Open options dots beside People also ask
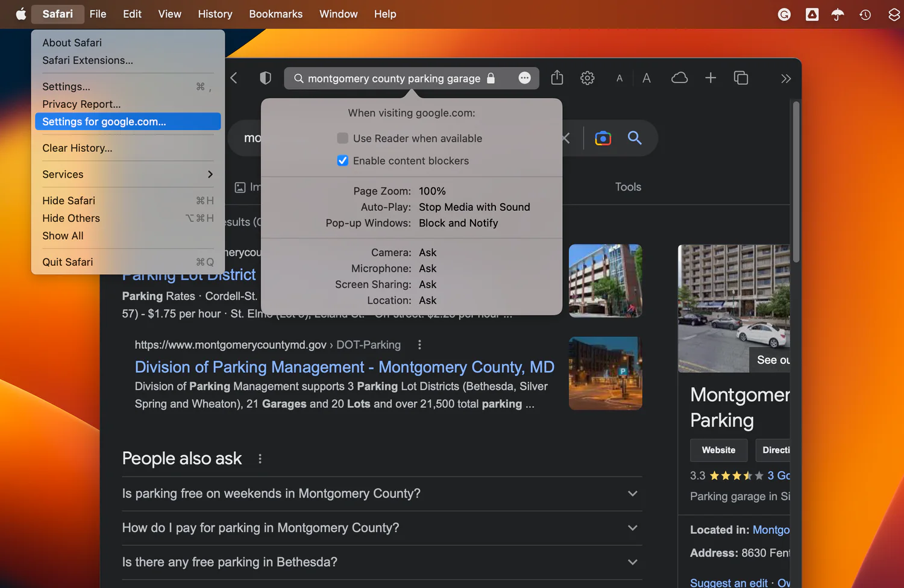The height and width of the screenshot is (588, 904). pos(260,459)
